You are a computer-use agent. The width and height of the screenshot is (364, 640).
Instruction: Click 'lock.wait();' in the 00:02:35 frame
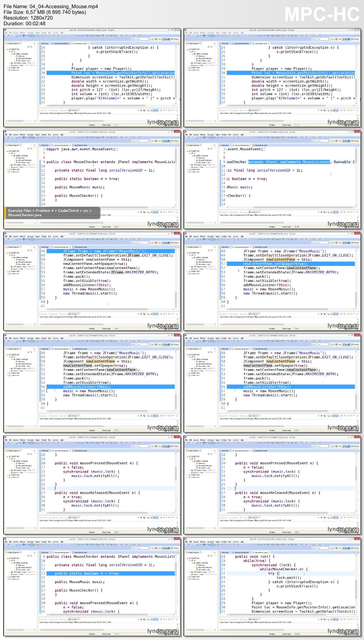click(289, 578)
